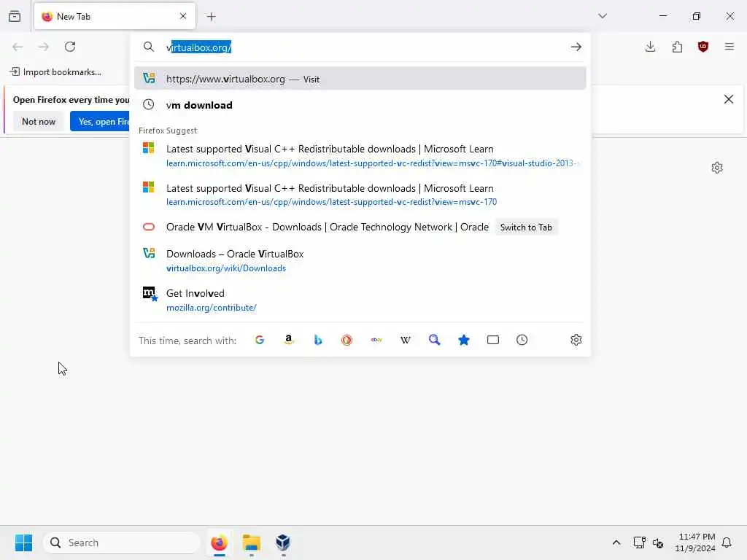This screenshot has width=747, height=560.
Task: Search with the blue magnifier engine
Action: coord(435,340)
